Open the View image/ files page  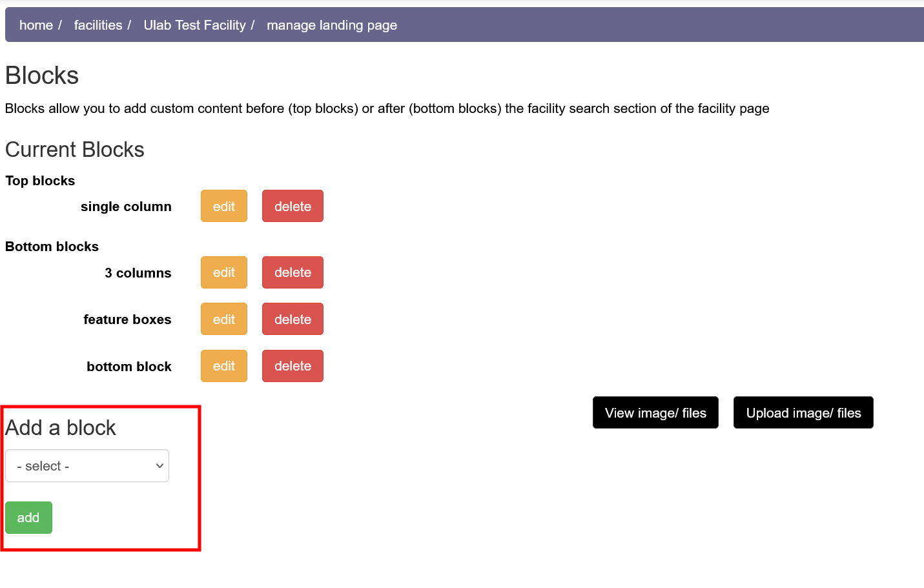click(x=655, y=413)
